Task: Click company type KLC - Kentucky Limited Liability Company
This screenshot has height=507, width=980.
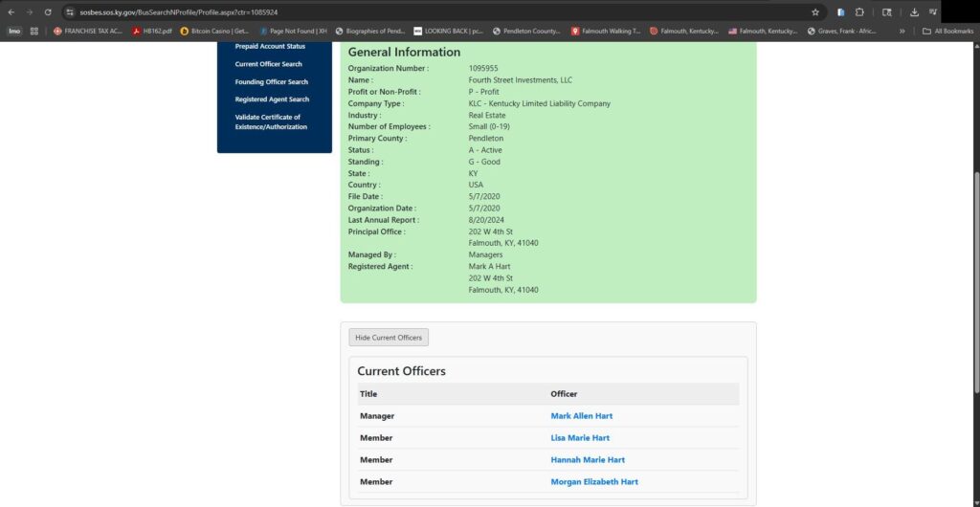Action: click(540, 103)
